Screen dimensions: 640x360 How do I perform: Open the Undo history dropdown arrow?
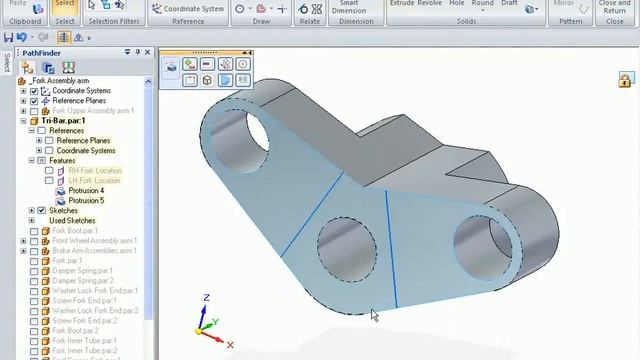pyautogui.click(x=32, y=38)
